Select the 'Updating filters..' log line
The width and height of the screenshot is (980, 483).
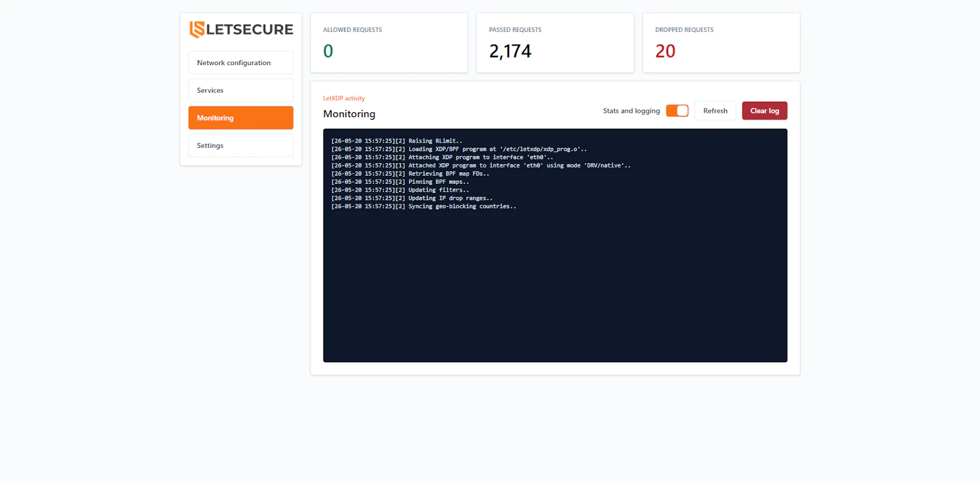pyautogui.click(x=400, y=190)
